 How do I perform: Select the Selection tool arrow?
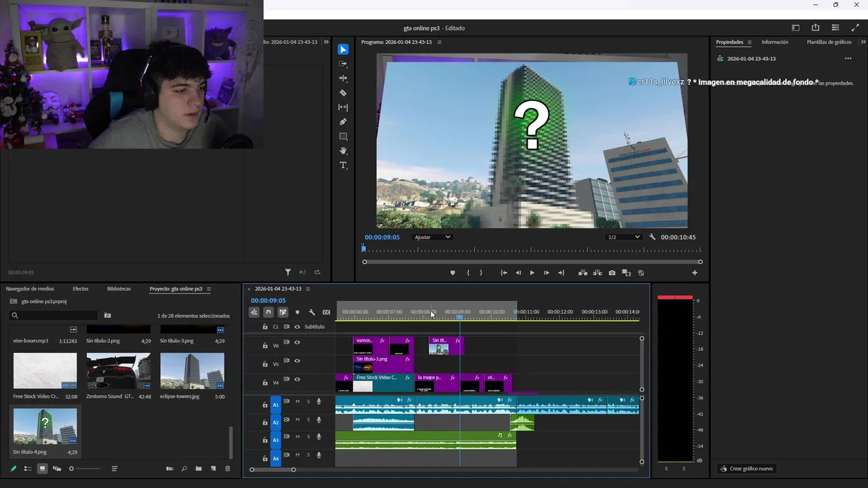343,49
